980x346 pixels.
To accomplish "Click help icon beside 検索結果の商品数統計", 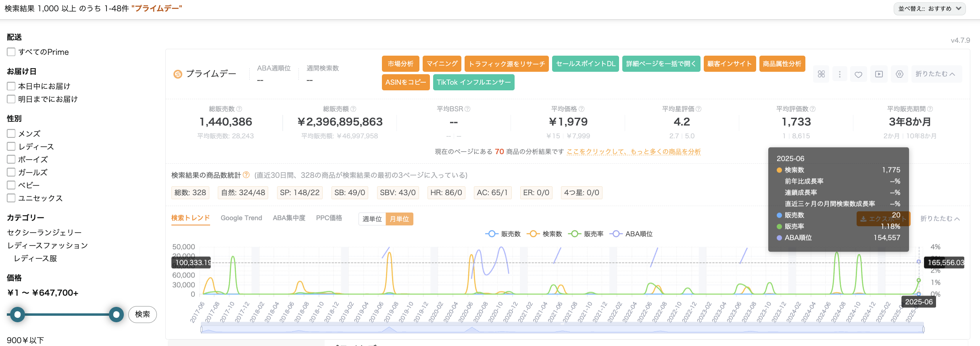I will point(246,175).
